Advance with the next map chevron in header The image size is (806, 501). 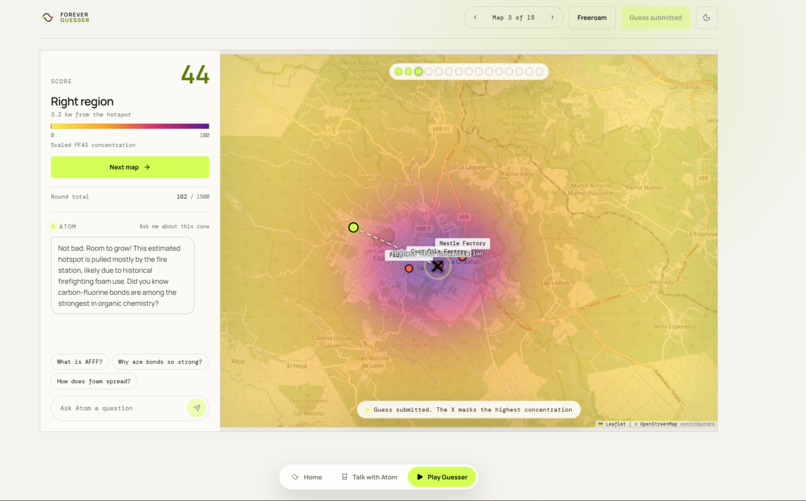(x=553, y=17)
